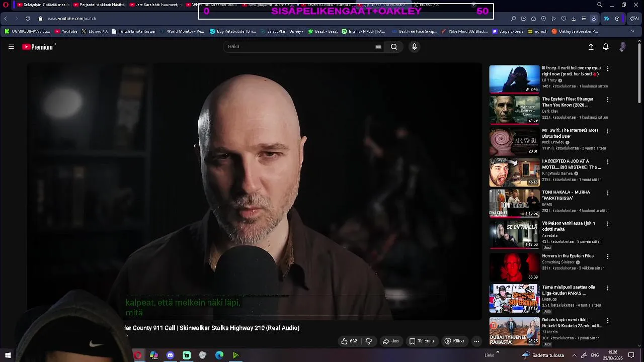Open options menu for Mr. Swirl video
The height and width of the screenshot is (362, 644).
(x=608, y=131)
